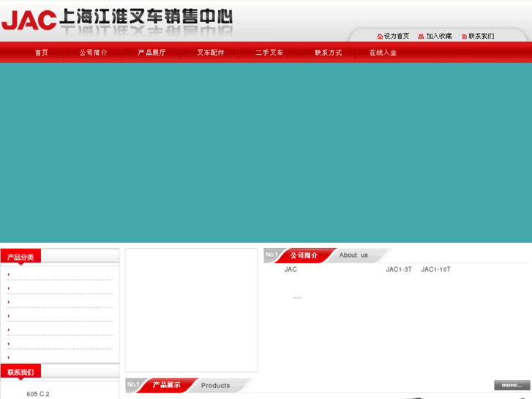
Task: Click the JAC1-10T text in company intro
Action: 435,269
